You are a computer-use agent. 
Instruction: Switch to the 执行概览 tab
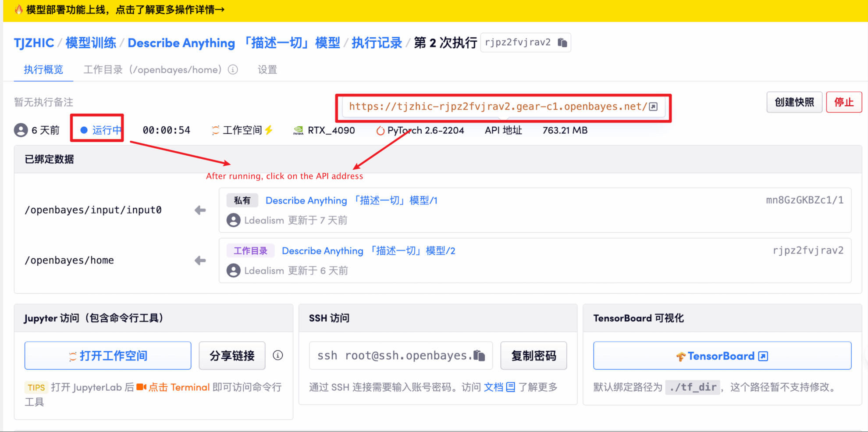[x=43, y=70]
